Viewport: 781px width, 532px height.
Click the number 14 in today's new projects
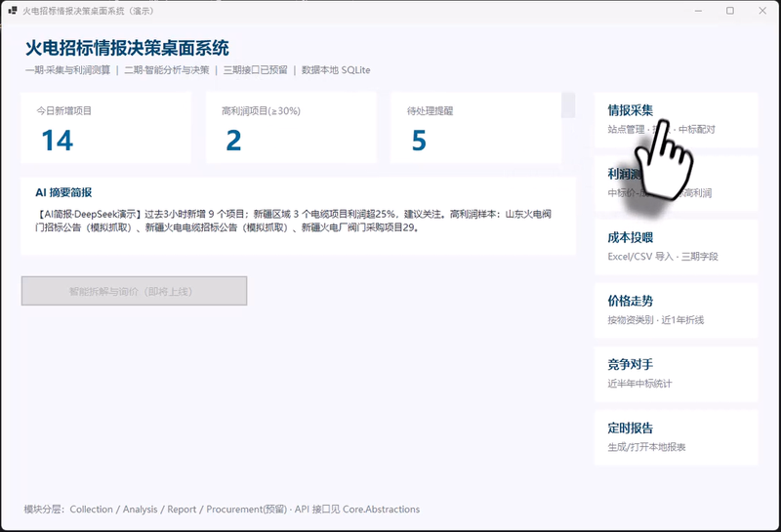point(58,140)
